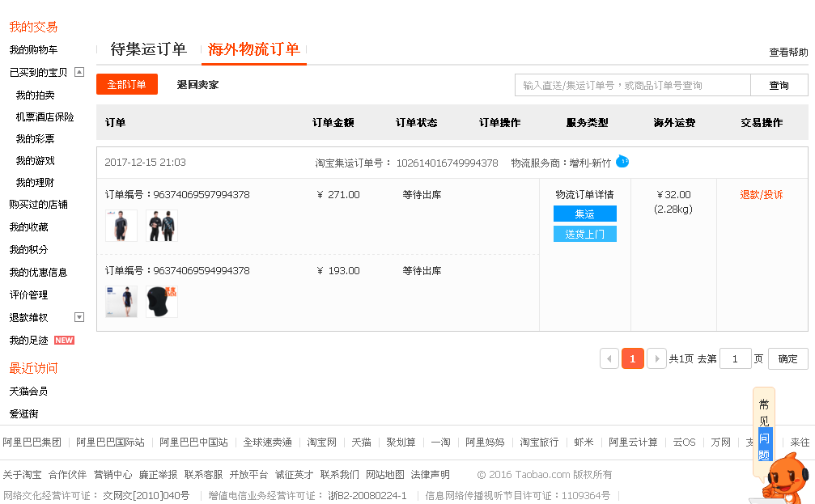Click 万网 footer link

[x=720, y=443]
